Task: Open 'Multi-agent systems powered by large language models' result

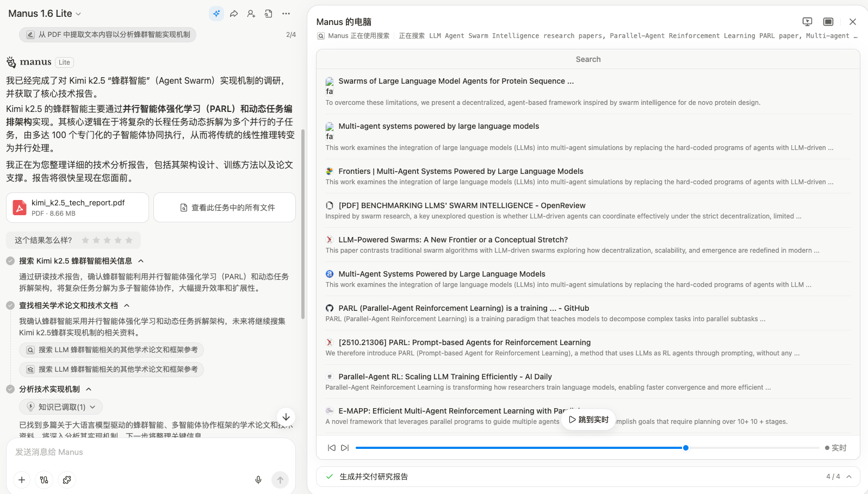Action: click(439, 126)
